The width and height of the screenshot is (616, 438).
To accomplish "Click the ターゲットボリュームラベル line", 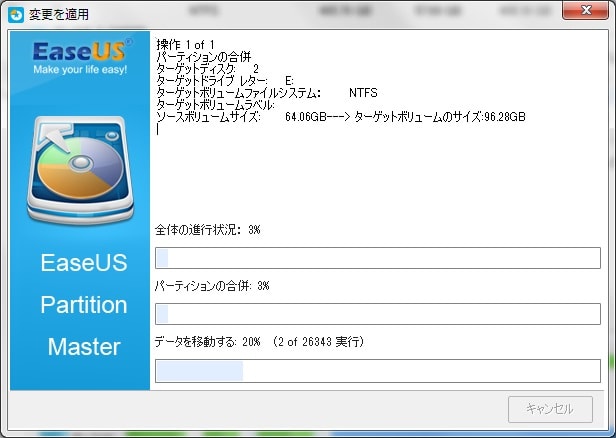I will click(215, 105).
